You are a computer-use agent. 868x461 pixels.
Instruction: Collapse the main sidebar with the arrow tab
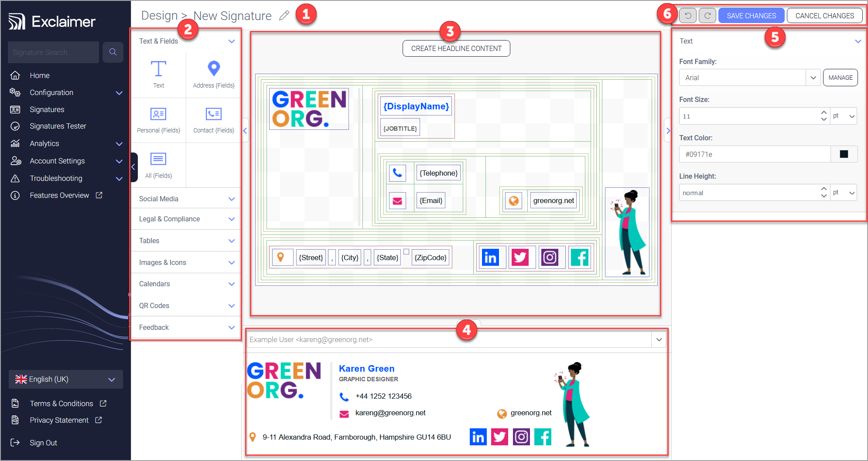[134, 167]
